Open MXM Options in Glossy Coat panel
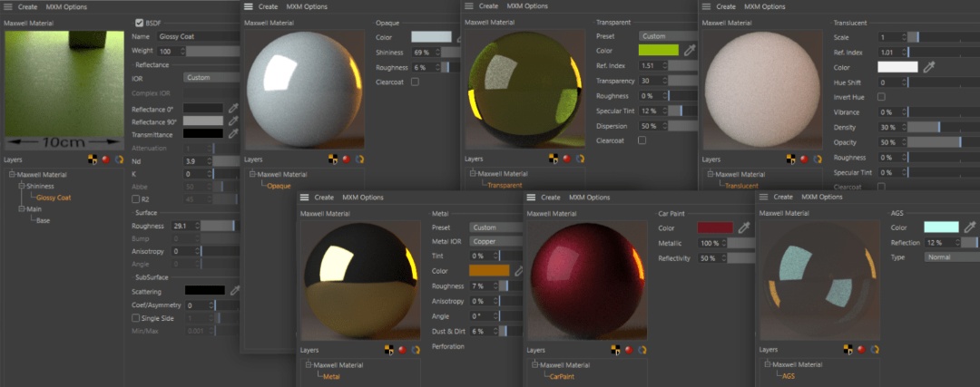The width and height of the screenshot is (980, 387). [x=66, y=7]
